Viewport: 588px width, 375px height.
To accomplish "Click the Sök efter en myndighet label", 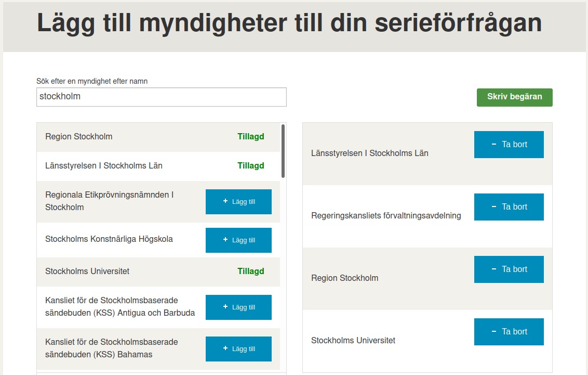I will click(92, 81).
